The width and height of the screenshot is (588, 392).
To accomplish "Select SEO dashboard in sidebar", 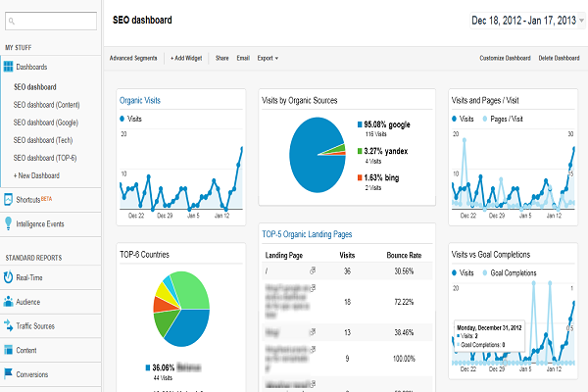I will pyautogui.click(x=35, y=87).
